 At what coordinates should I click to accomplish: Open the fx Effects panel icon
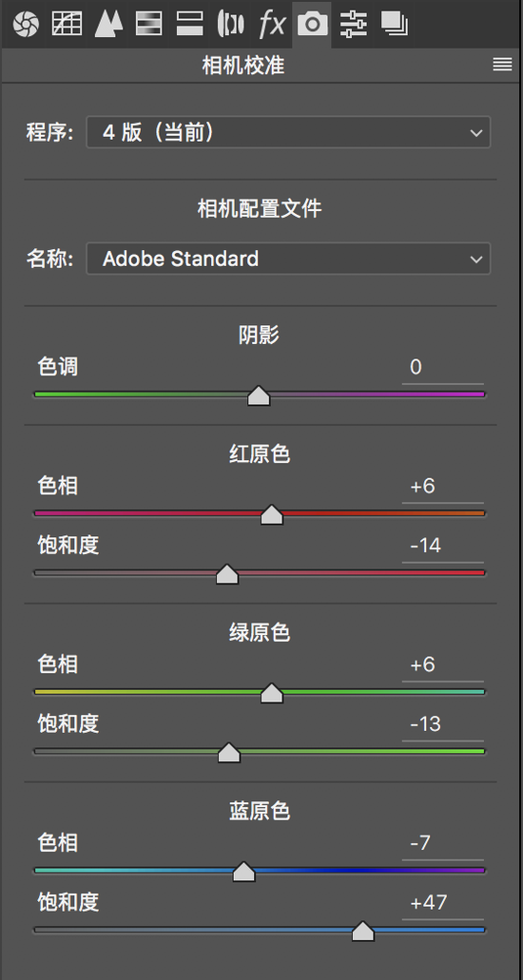pos(272,24)
